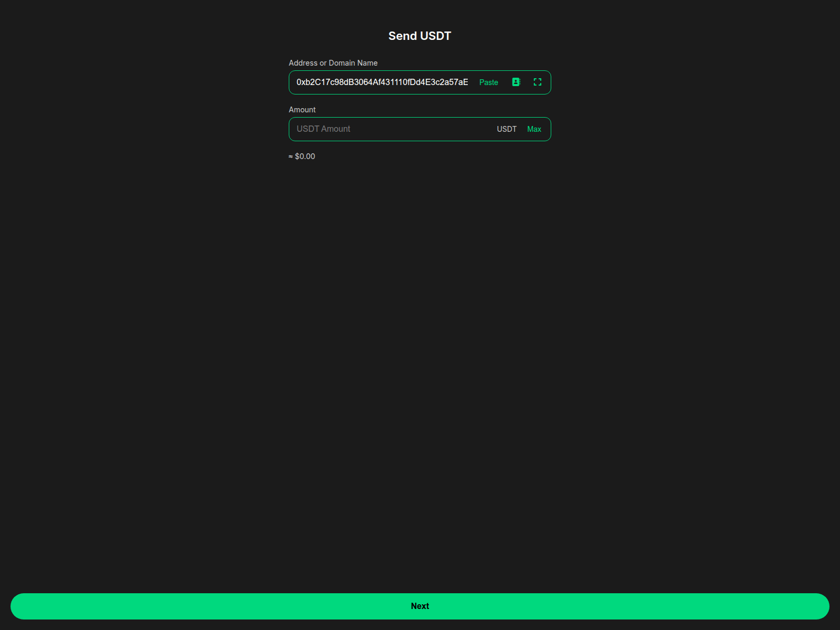This screenshot has width=840, height=630.
Task: Click the approximate dollar value below Amount
Action: pos(302,156)
